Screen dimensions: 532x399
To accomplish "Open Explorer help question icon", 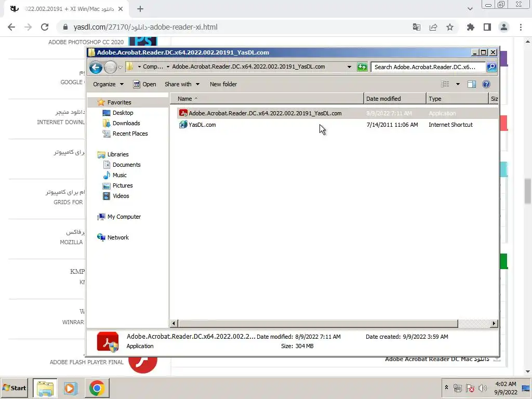I will (486, 84).
